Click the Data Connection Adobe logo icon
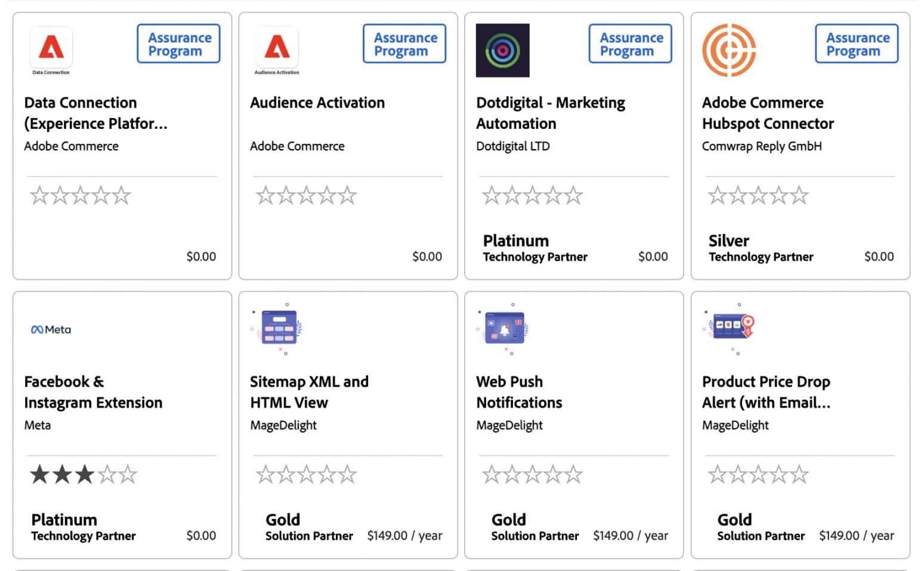Image resolution: width=924 pixels, height=571 pixels. 51,49
